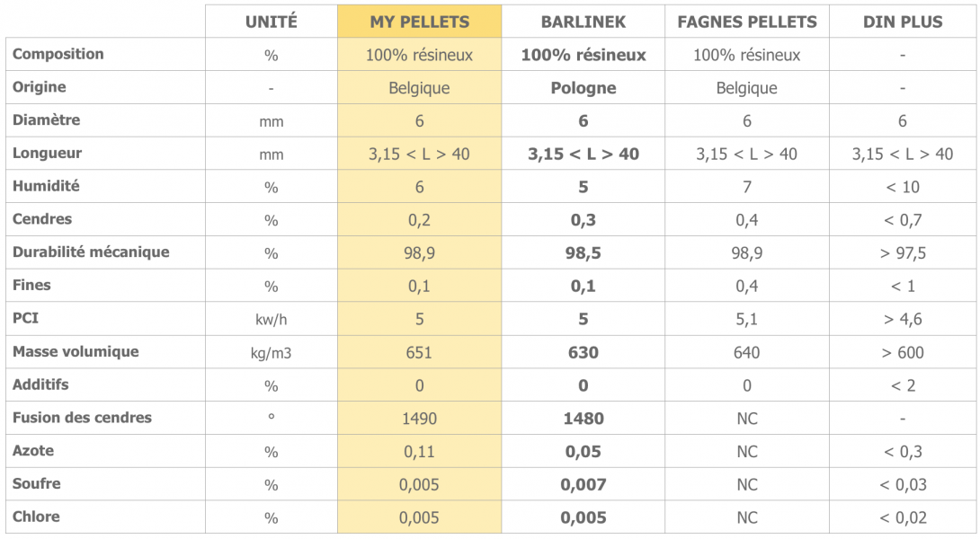Select the Fusion des cendres row label

(x=82, y=417)
